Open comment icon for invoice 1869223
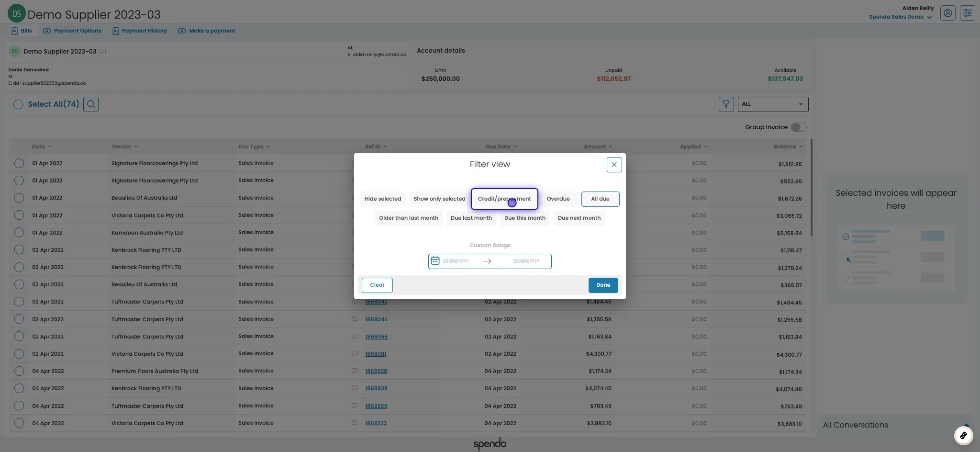Viewport: 980px width, 452px height. 355,423
